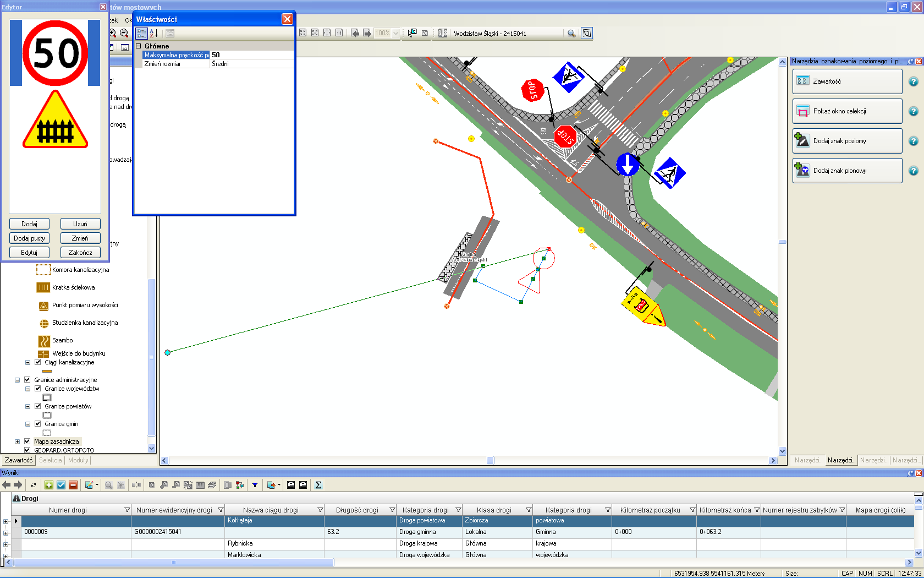Click the blue funnel filter icon in Wyniki toolbar
The image size is (924, 578).
[255, 485]
